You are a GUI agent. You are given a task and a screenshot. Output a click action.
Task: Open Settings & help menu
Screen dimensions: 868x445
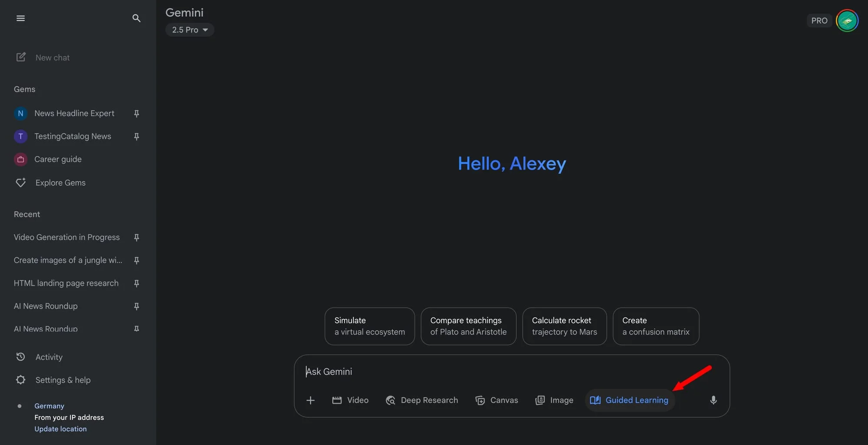click(x=63, y=380)
